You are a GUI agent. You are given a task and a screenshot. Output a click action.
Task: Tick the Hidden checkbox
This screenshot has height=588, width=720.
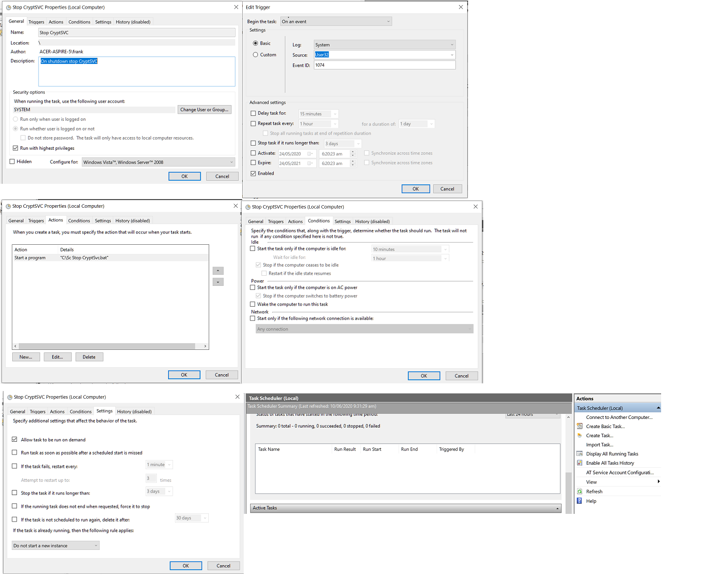12,161
